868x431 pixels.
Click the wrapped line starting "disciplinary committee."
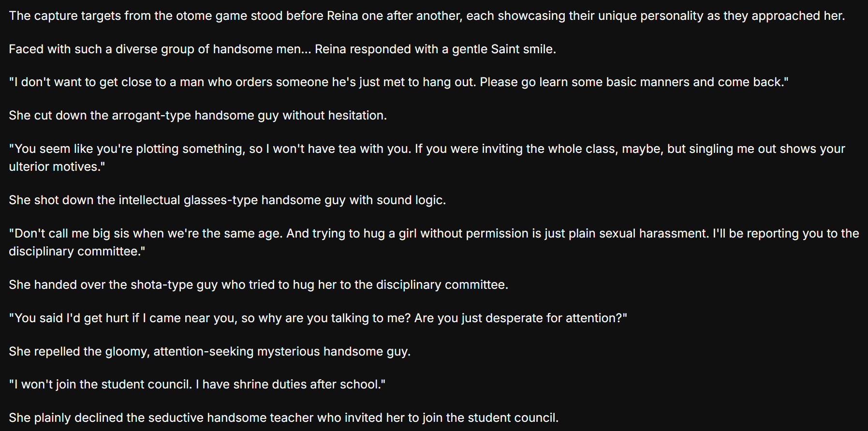pyautogui.click(x=76, y=252)
